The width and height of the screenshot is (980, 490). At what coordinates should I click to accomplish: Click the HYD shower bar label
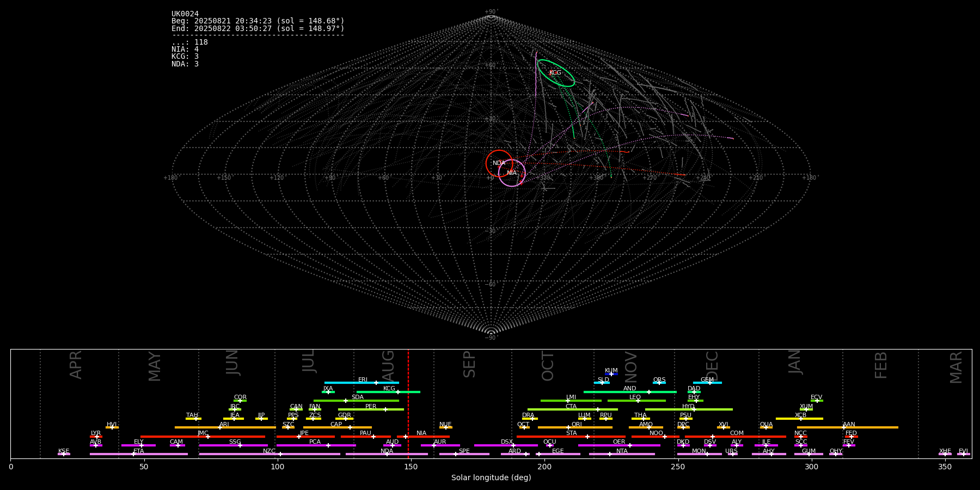688,407
